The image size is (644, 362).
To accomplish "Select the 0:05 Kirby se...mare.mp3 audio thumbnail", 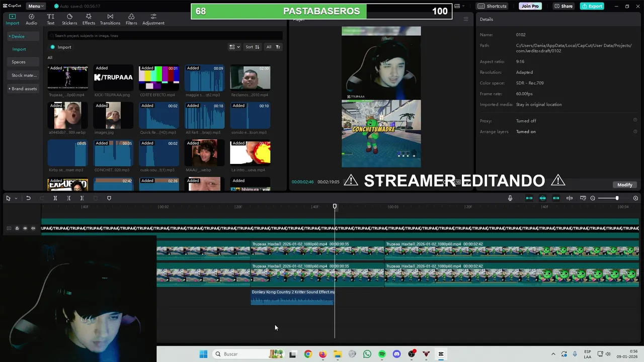I will tap(67, 153).
